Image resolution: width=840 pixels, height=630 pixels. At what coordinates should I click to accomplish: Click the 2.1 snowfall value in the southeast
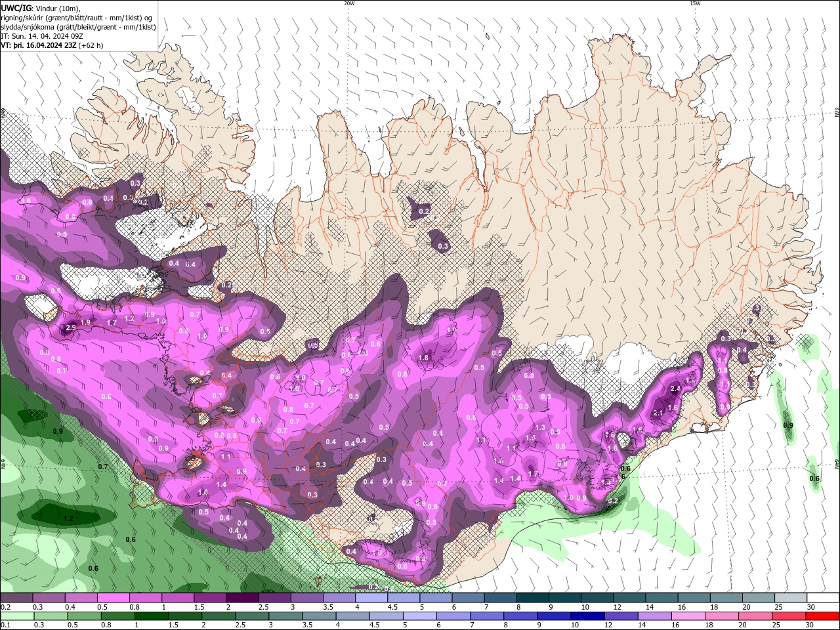658,413
